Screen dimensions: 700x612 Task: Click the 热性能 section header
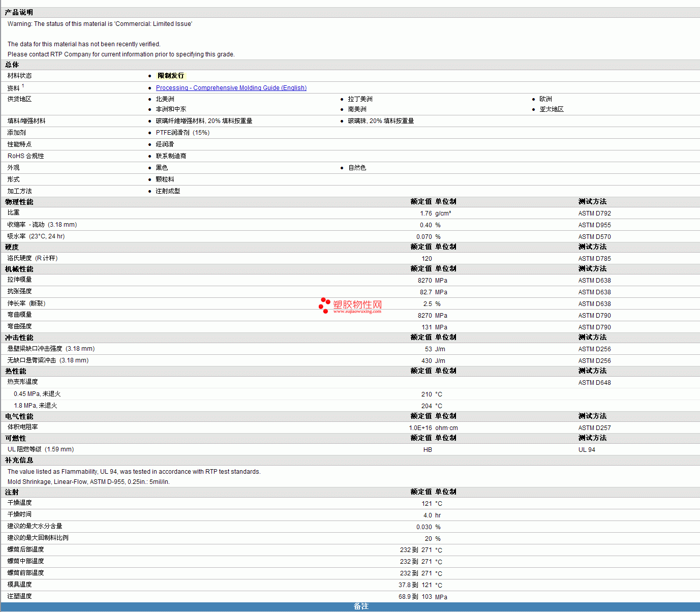click(x=15, y=371)
